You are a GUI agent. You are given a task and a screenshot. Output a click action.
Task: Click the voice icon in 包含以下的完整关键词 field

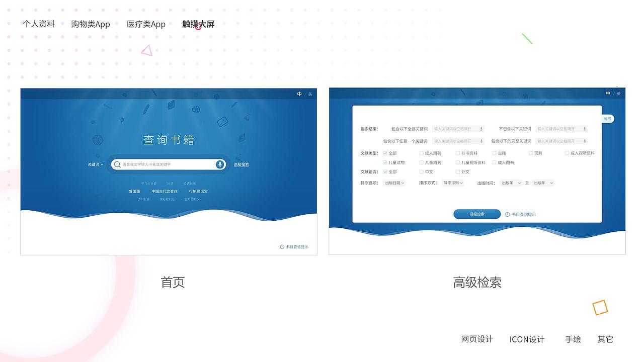(x=585, y=141)
